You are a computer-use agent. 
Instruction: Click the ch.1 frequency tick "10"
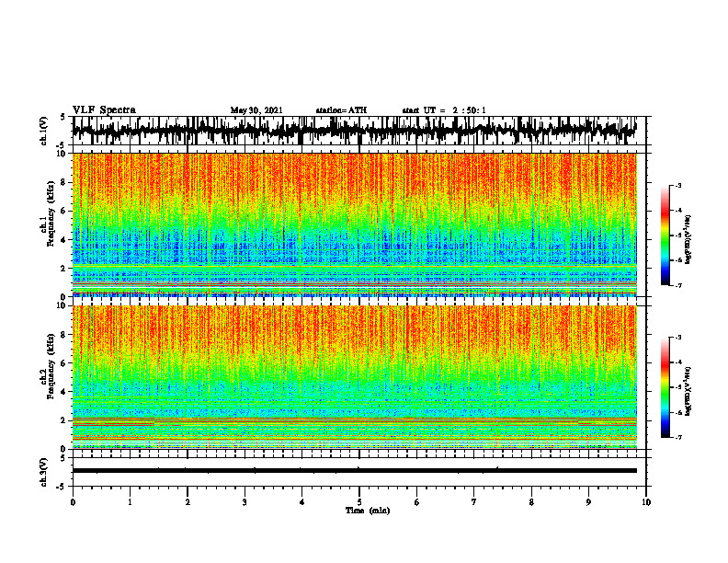pyautogui.click(x=62, y=154)
